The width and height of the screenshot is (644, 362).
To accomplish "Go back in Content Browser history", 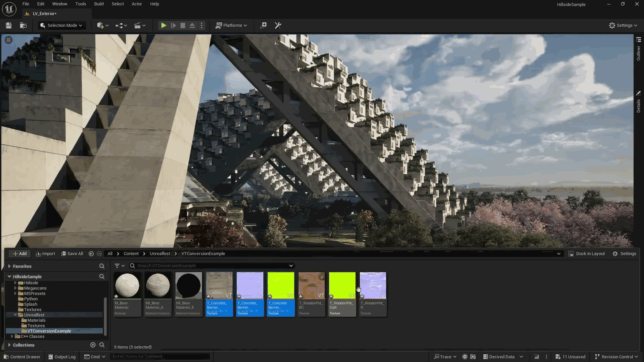I will (x=91, y=254).
